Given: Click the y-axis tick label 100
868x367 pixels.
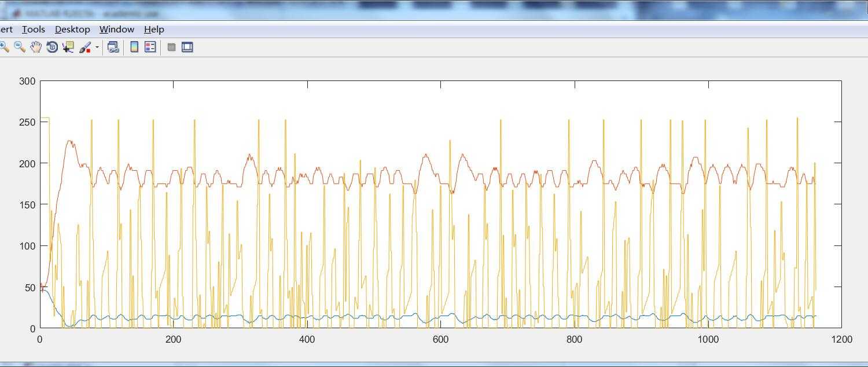Looking at the screenshot, I should tap(27, 246).
